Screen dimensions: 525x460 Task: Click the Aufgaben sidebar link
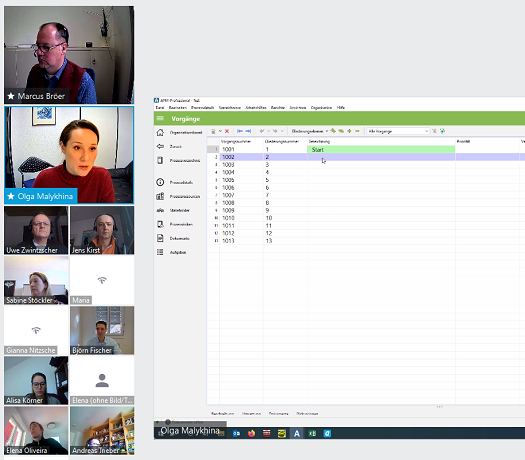[x=178, y=252]
